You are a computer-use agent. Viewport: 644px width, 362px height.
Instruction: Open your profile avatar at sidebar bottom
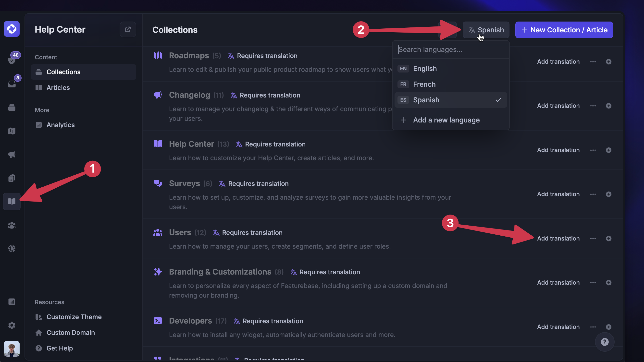pos(12,348)
